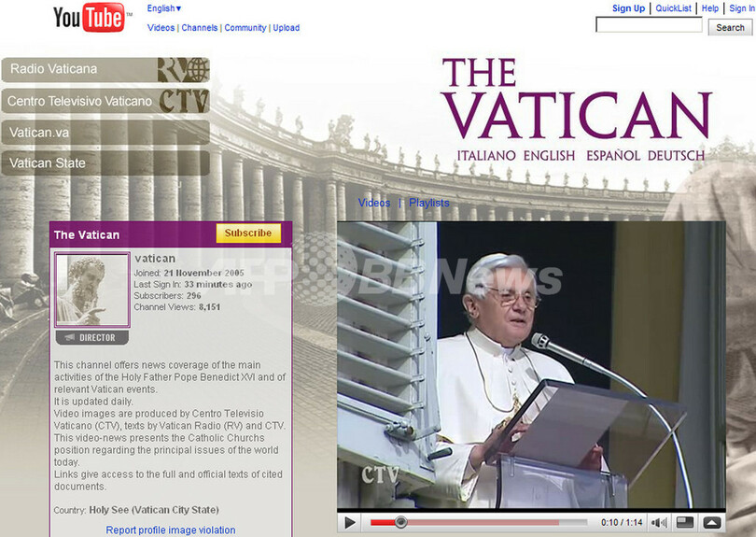This screenshot has height=537, width=756.
Task: Click the YouTube logo
Action: [89, 18]
